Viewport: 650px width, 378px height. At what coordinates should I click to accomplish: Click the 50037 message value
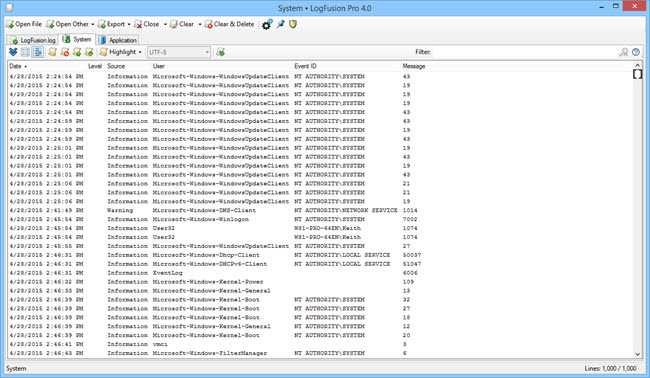click(x=412, y=255)
